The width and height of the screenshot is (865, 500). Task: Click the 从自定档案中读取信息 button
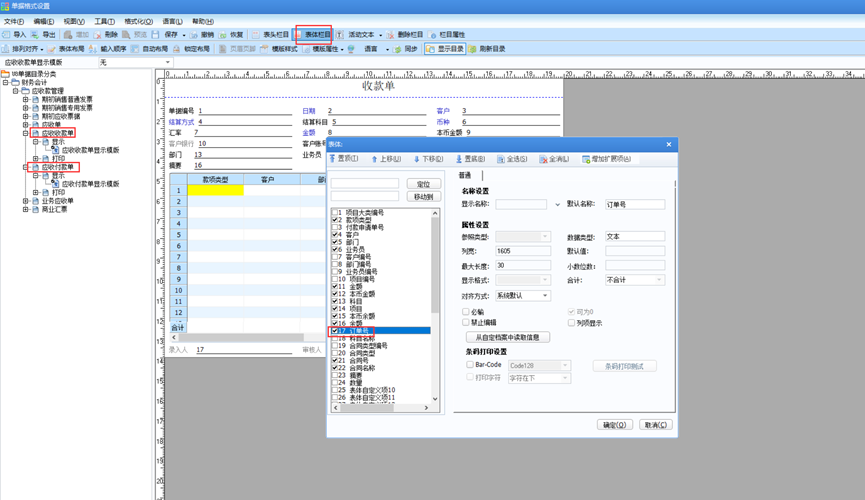tap(508, 337)
